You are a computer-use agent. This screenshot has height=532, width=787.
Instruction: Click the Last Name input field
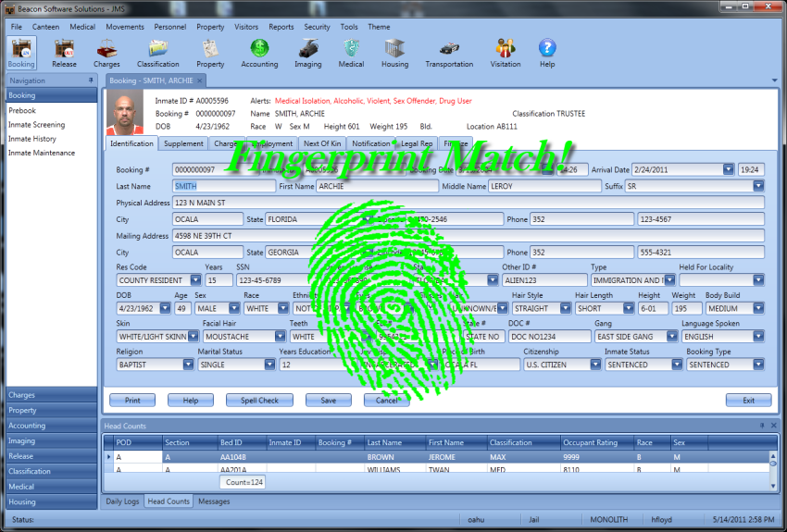(x=221, y=186)
